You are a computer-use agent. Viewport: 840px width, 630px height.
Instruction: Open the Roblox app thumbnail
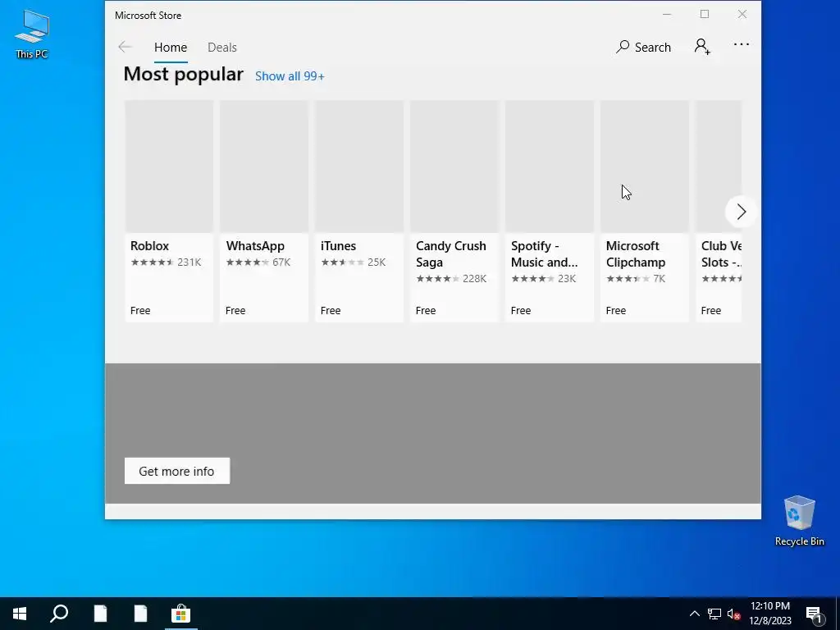coord(169,167)
